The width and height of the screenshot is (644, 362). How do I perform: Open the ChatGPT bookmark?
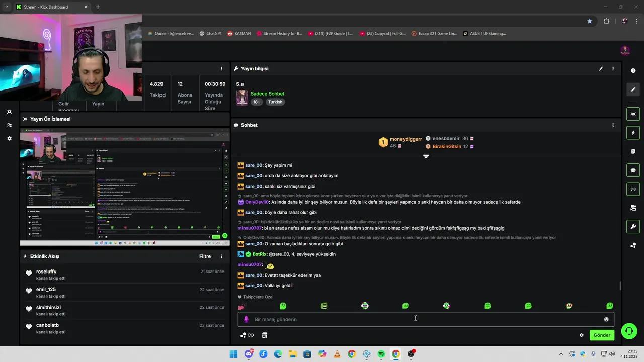[x=210, y=34]
